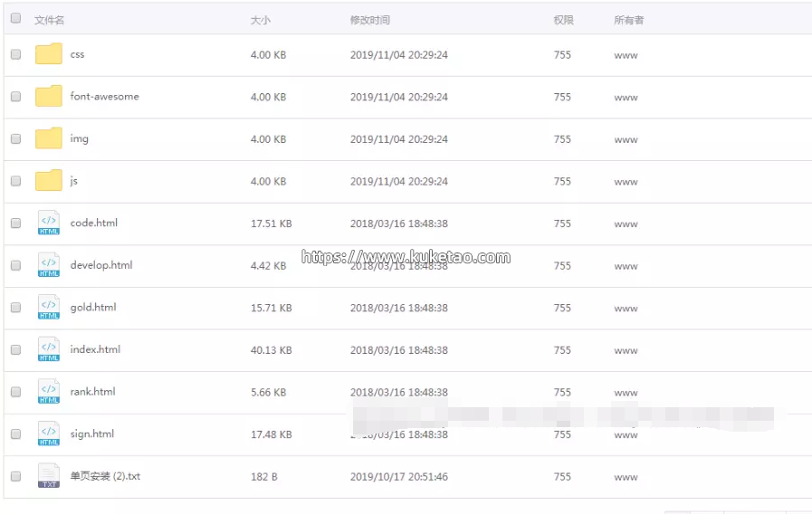The width and height of the screenshot is (812, 514).
Task: Sort by the 文件名 column header
Action: pos(49,20)
